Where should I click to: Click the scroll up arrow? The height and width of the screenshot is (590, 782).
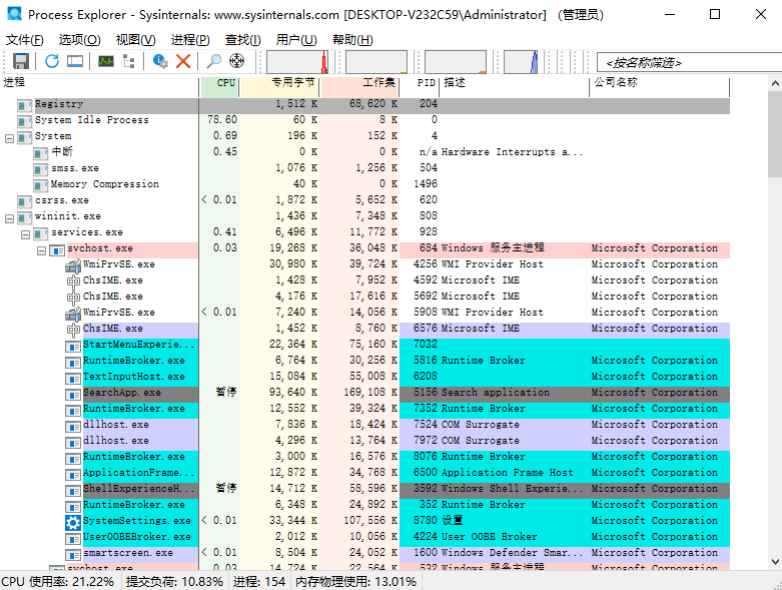coord(775,84)
